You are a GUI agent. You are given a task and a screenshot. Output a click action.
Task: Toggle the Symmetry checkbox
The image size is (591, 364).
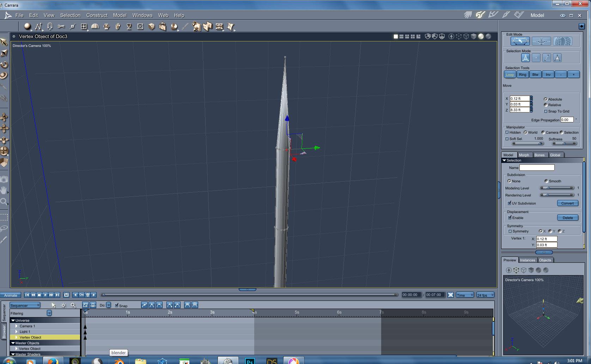[x=510, y=231]
